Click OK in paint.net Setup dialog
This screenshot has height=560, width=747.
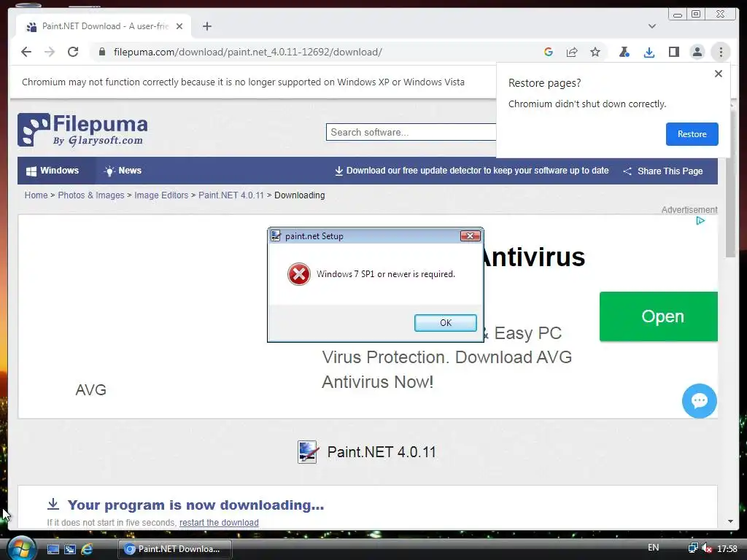446,323
